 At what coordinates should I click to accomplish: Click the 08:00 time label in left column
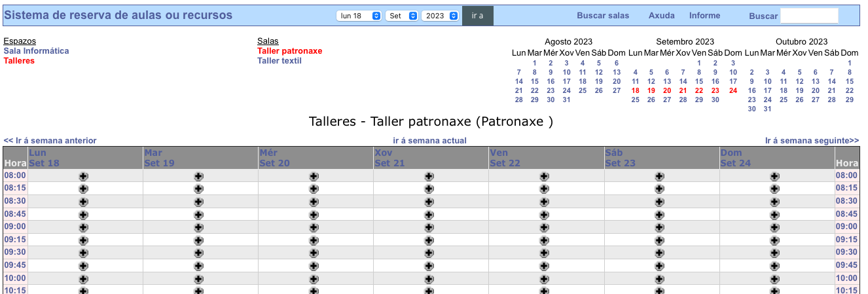(x=15, y=175)
